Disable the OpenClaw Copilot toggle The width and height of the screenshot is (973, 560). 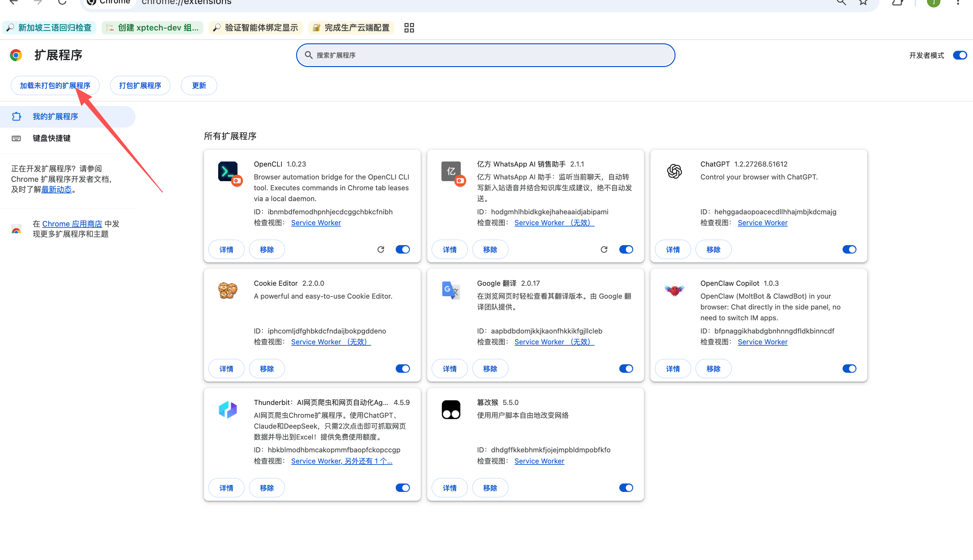coord(849,369)
